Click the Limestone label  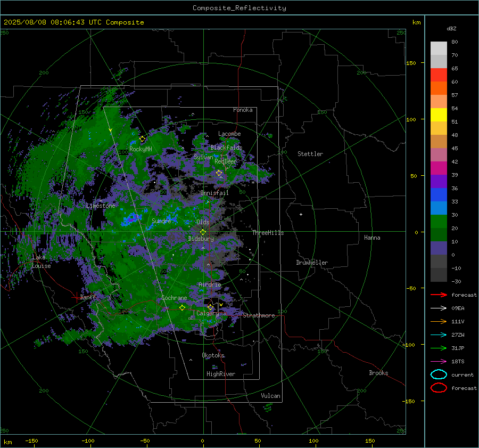tap(101, 206)
